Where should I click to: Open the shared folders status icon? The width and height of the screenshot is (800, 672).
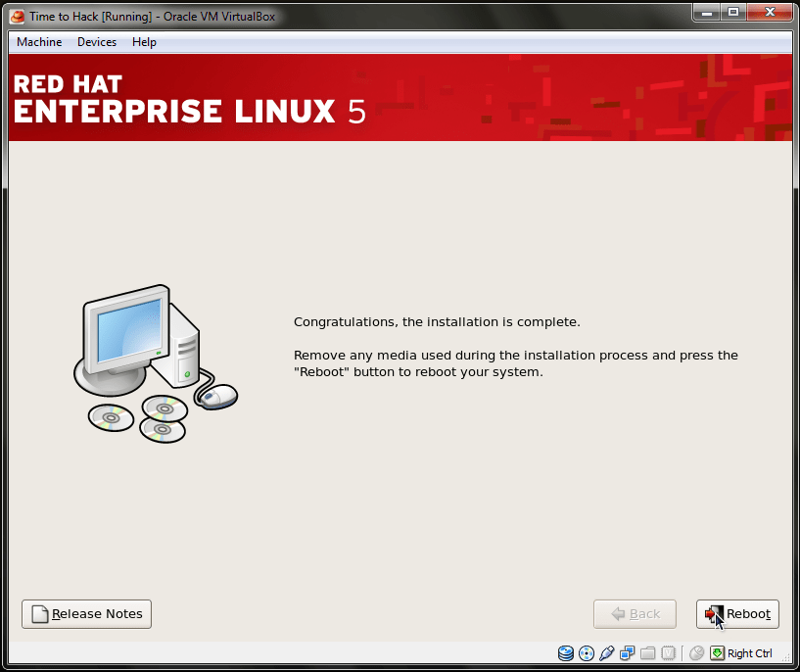[647, 653]
